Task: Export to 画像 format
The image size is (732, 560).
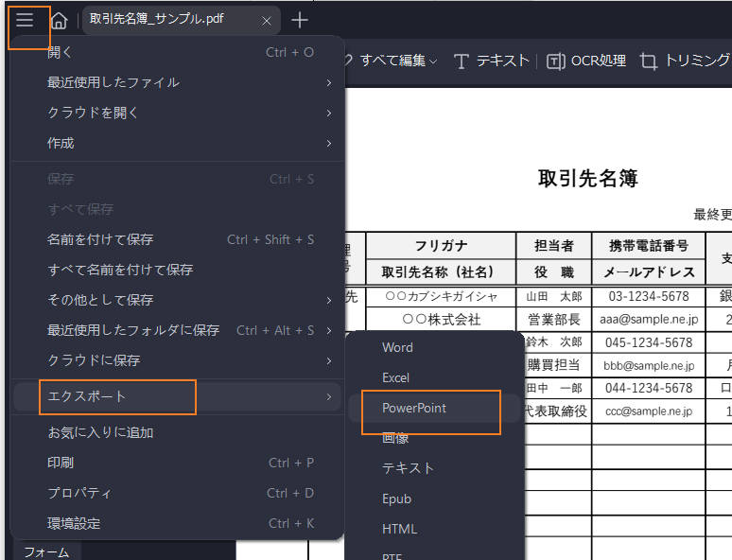Action: click(x=435, y=438)
